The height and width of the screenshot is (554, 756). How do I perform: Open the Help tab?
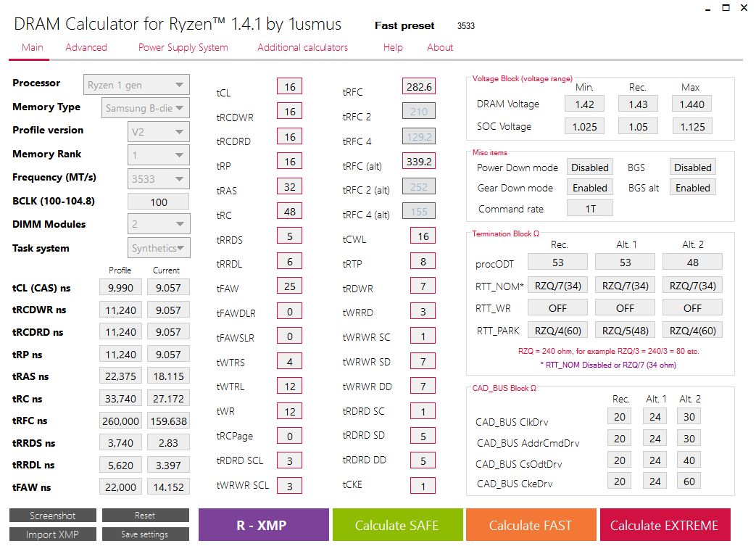tap(393, 47)
